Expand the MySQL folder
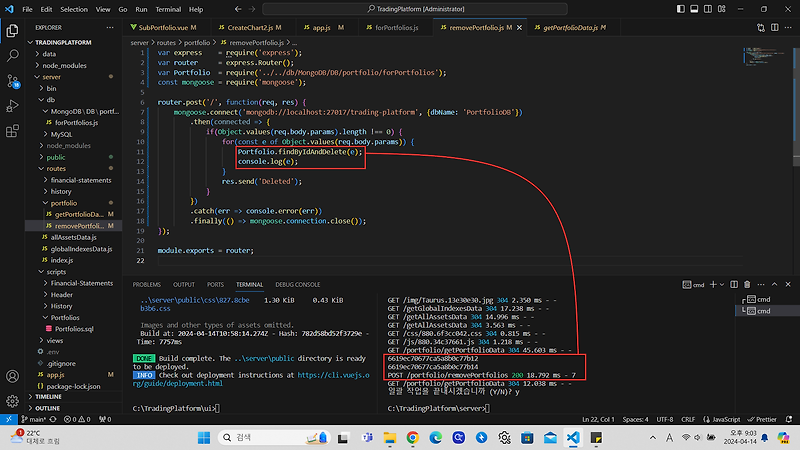The height and width of the screenshot is (450, 800). (73, 134)
